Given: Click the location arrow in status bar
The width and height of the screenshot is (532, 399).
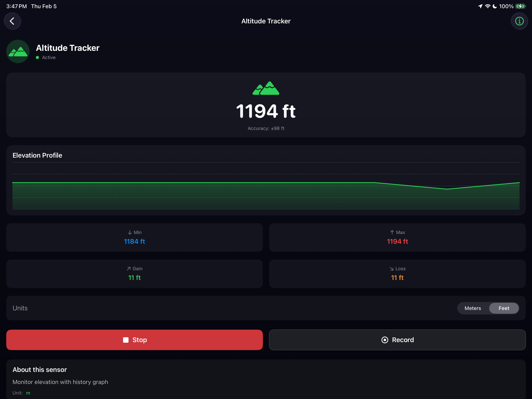Looking at the screenshot, I should (x=480, y=6).
